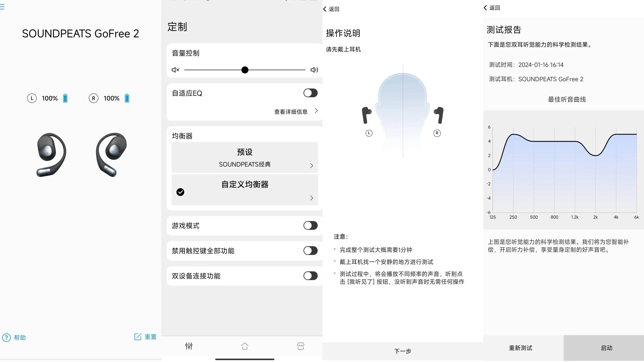
Task: Tap the right earbud image on head diagram
Action: coord(439,115)
